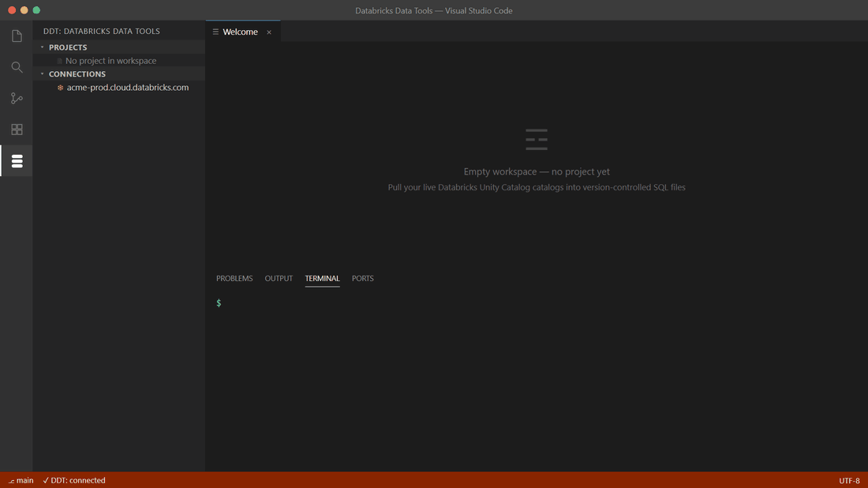Image resolution: width=868 pixels, height=488 pixels.
Task: Click 'DDT: DATABRICKS DATA TOOLS' sidebar title
Action: 101,31
